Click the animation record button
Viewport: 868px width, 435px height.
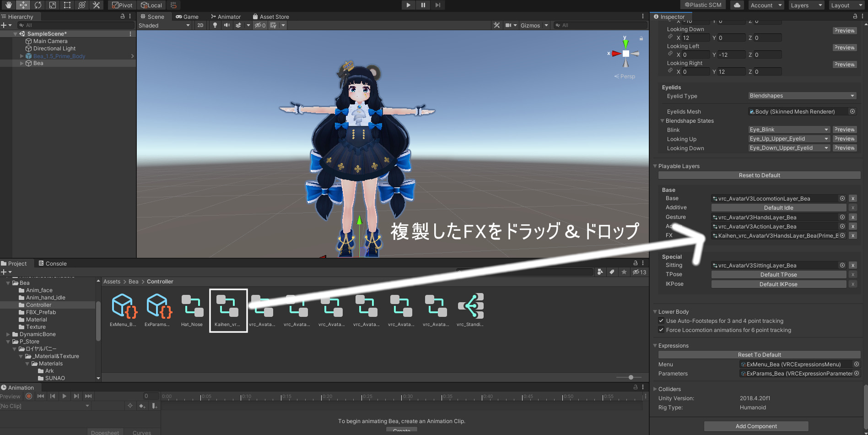point(29,396)
